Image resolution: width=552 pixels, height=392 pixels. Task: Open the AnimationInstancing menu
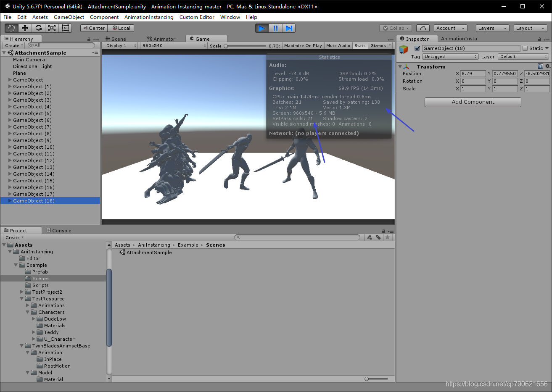pos(149,17)
